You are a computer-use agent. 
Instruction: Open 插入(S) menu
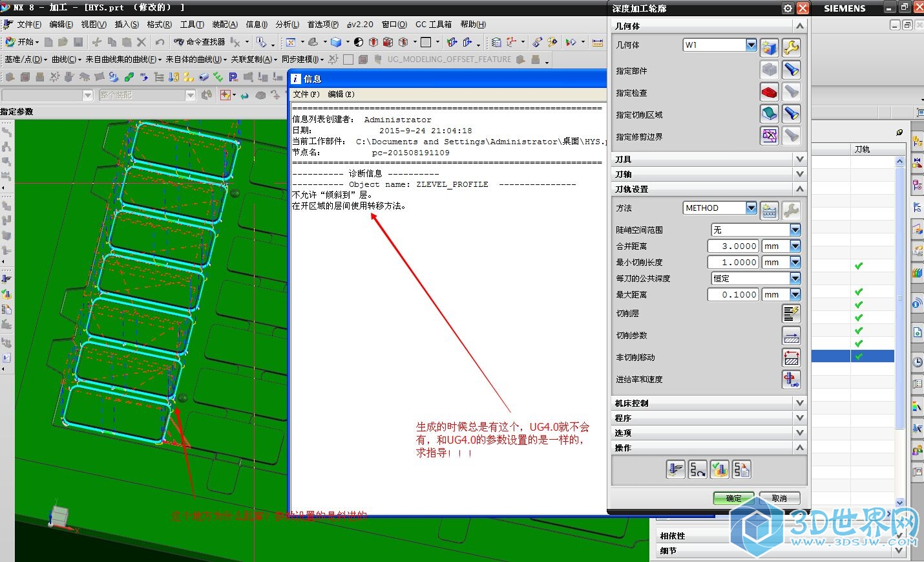click(127, 25)
